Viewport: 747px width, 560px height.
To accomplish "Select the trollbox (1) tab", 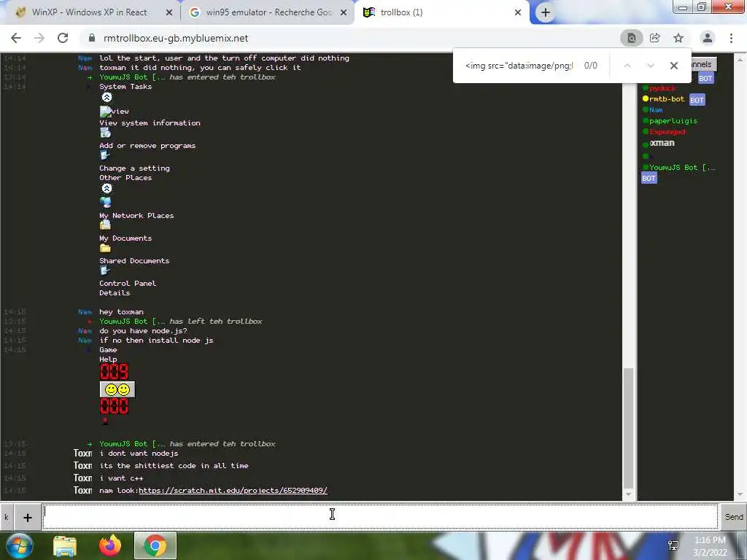I will click(401, 12).
